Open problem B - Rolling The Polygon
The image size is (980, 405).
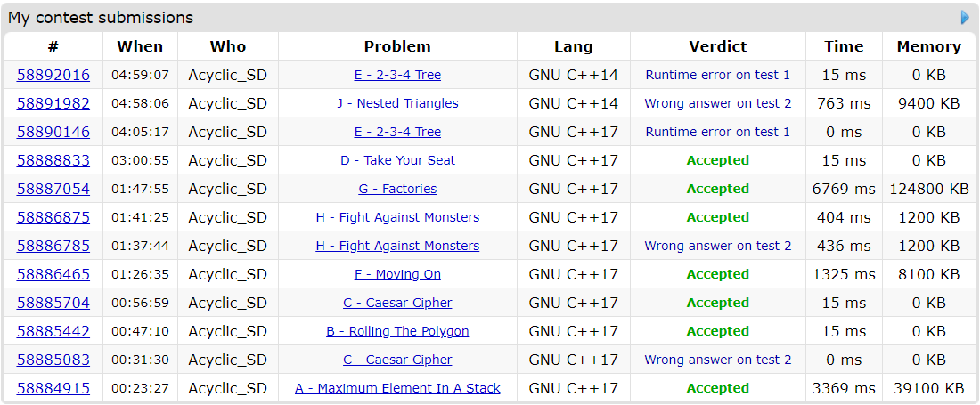click(x=397, y=331)
